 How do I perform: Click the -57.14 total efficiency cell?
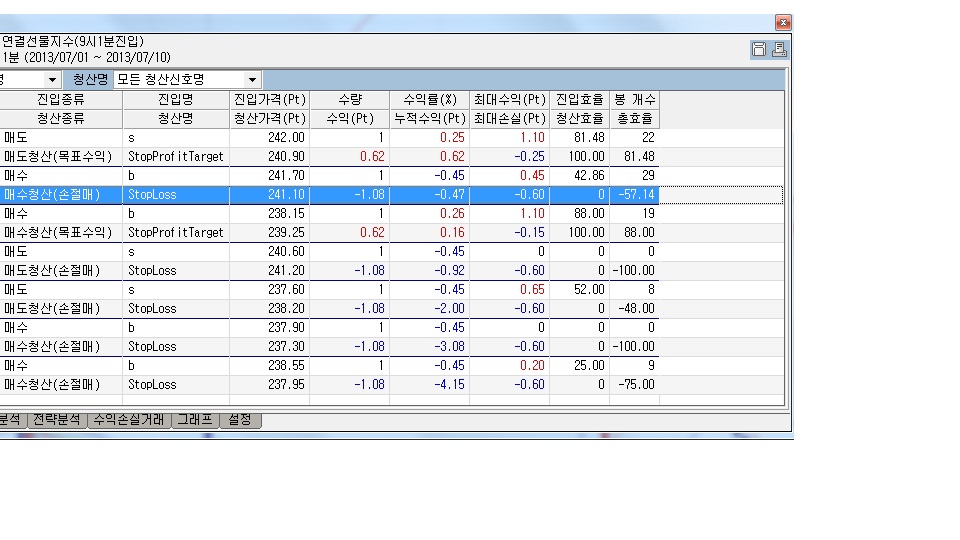634,195
